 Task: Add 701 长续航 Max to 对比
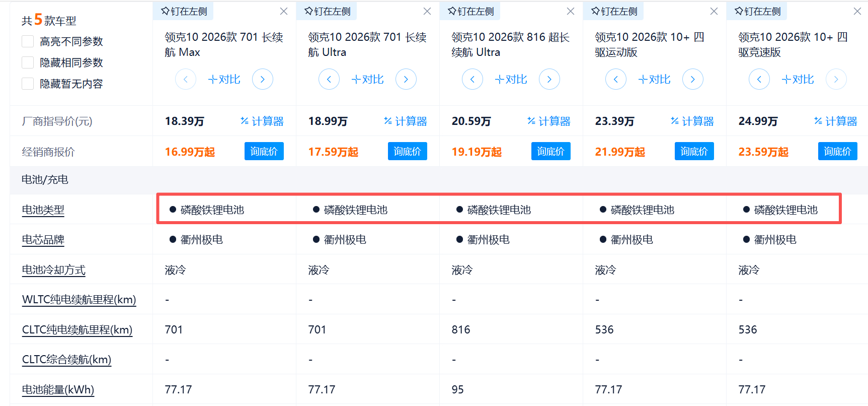(224, 79)
